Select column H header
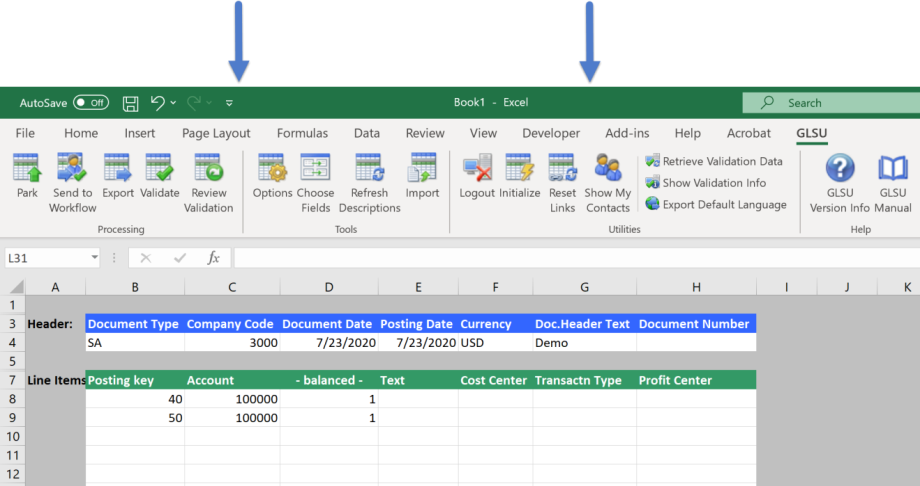This screenshot has height=486, width=920. [696, 287]
